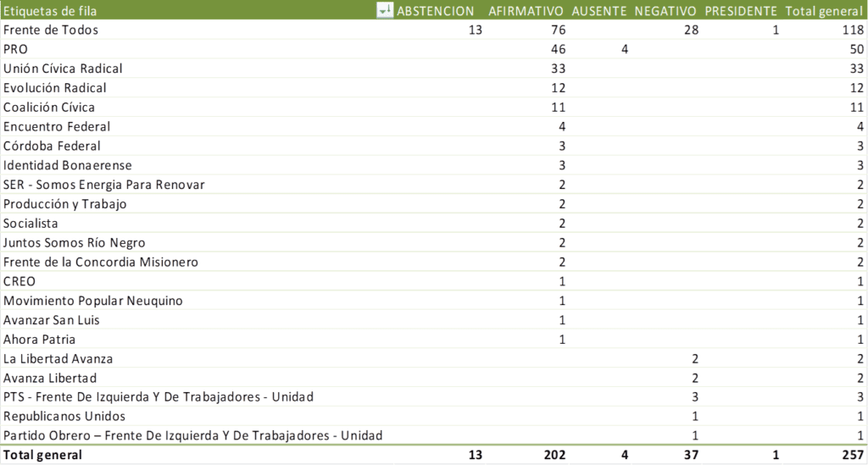This screenshot has width=868, height=465.
Task: Select the La Libertad Avanza row label
Action: (58, 359)
